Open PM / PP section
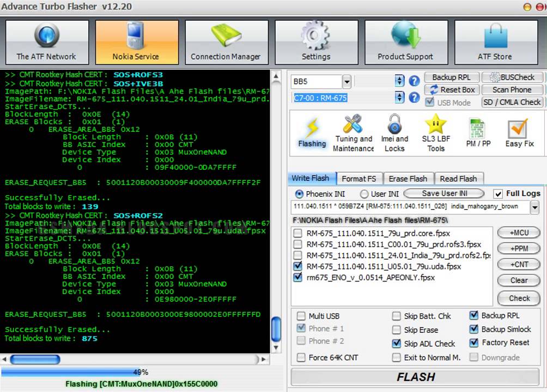This screenshot has width=547, height=392. 478,133
